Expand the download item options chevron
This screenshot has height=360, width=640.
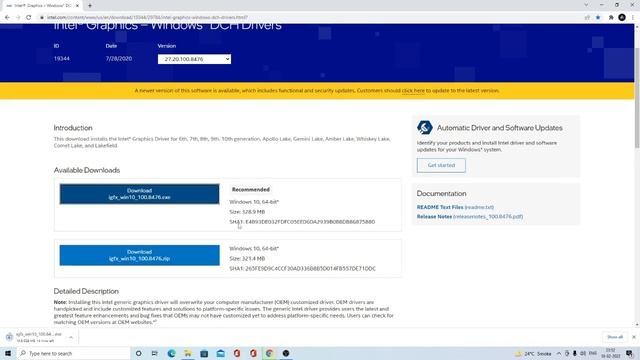(x=71, y=337)
